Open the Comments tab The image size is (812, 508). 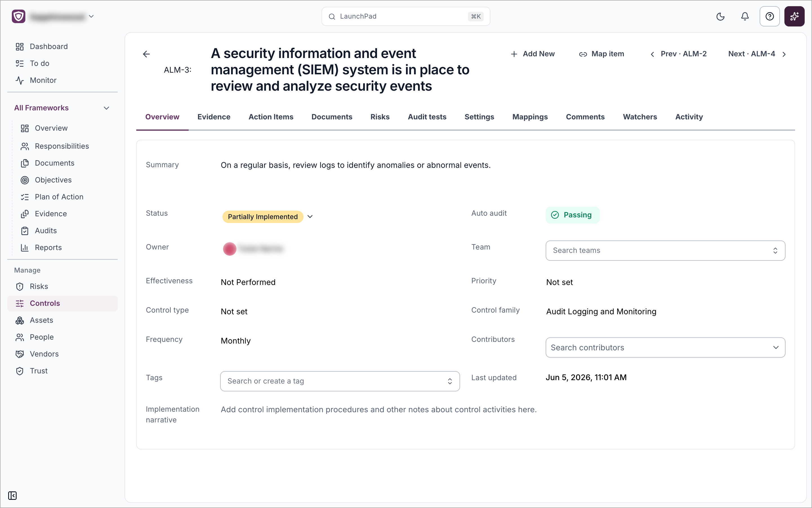tap(585, 117)
